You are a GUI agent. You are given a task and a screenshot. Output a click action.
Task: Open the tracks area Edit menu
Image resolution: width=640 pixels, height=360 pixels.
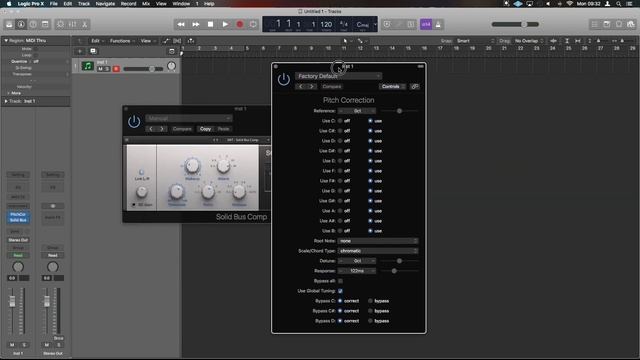pos(97,41)
